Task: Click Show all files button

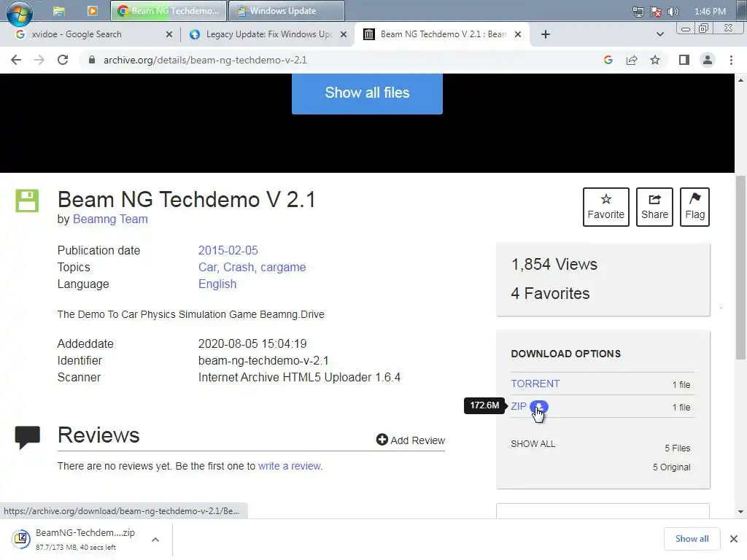Action: pos(367,93)
